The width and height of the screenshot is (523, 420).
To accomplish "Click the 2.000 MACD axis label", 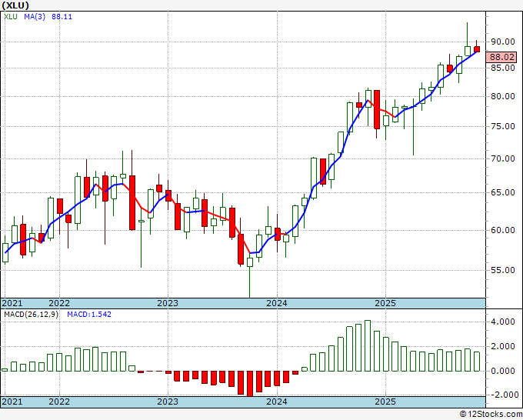I will (x=503, y=347).
